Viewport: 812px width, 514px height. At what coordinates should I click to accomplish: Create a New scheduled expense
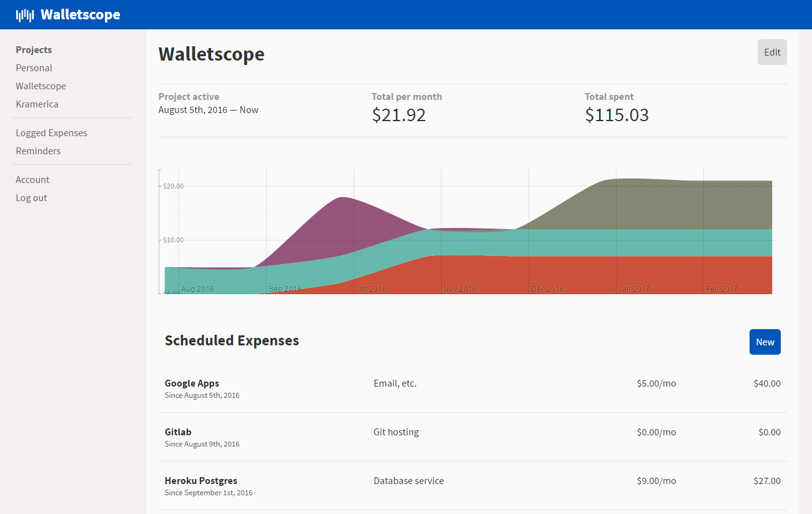pos(765,342)
